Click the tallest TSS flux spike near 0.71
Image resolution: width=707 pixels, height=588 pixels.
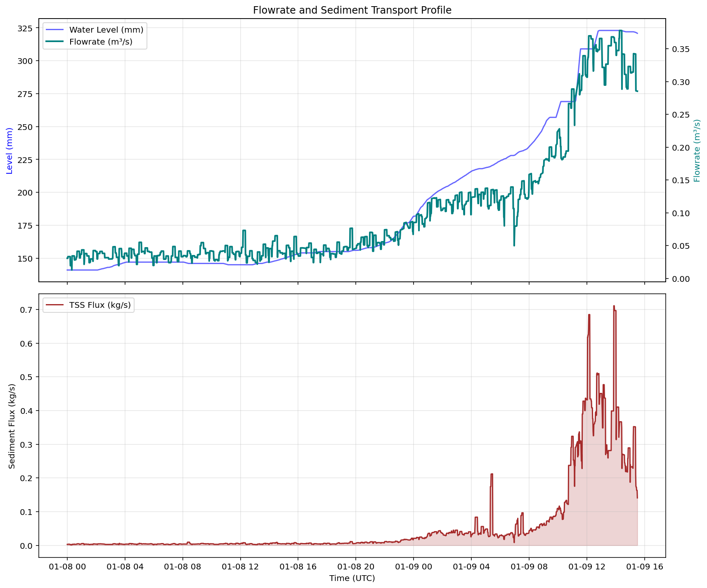click(x=615, y=307)
